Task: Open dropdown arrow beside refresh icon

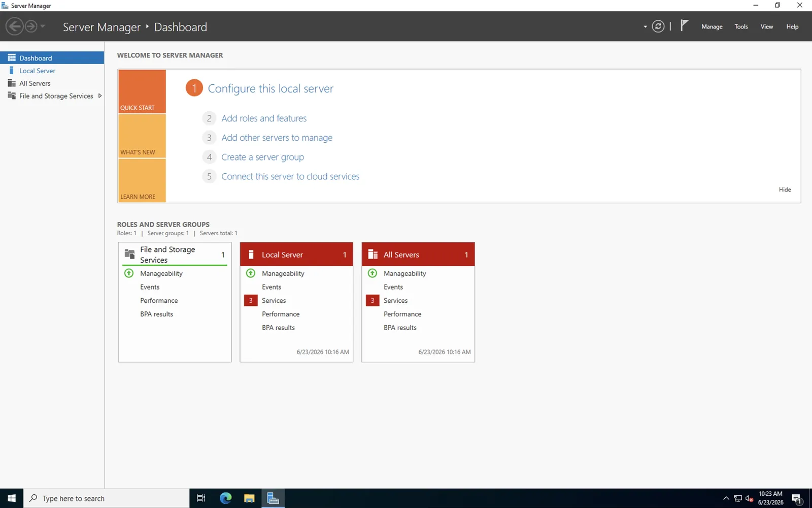Action: [645, 27]
